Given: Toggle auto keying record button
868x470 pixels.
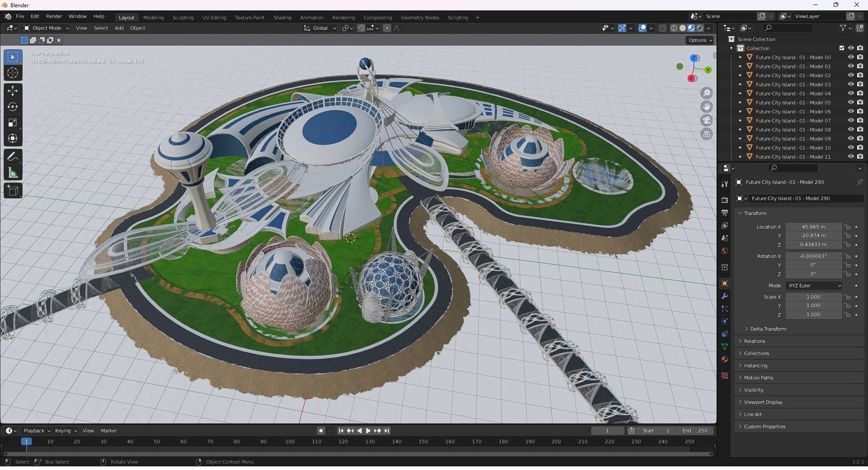Looking at the screenshot, I should [321, 431].
